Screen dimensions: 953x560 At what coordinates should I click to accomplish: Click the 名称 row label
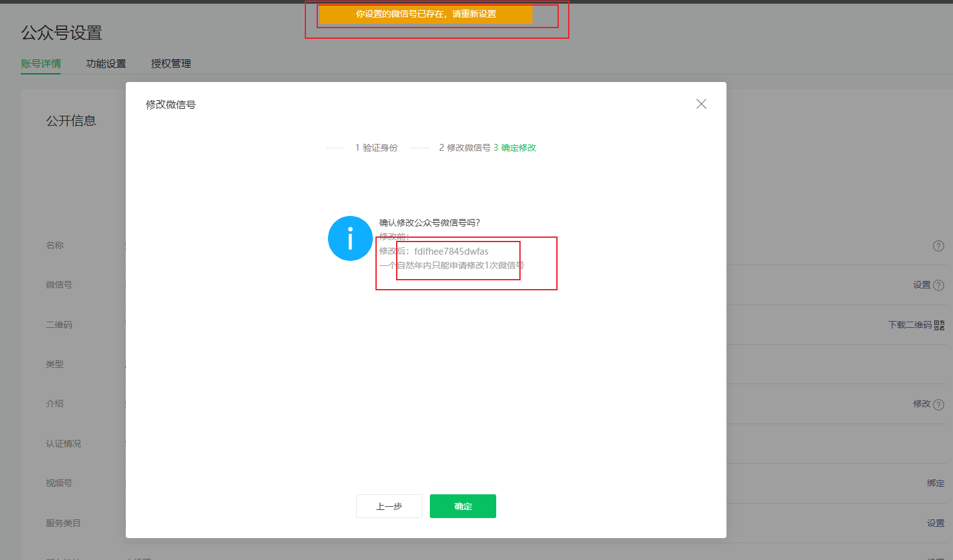[x=54, y=245]
